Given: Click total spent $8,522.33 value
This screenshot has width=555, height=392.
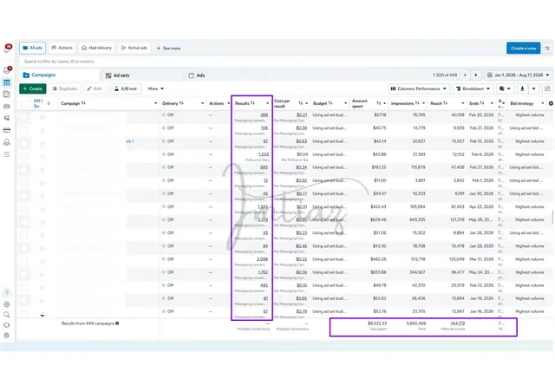Looking at the screenshot, I should point(377,323).
